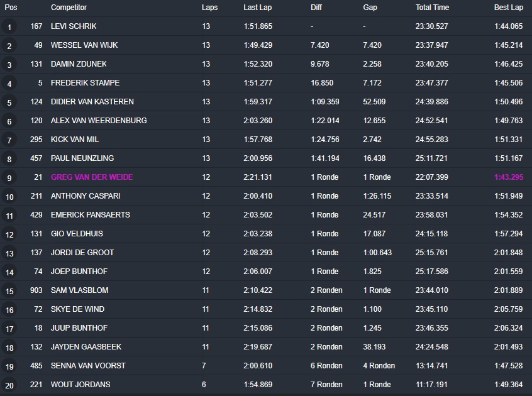Viewport: 532px width, 396px height.
Task: Select competitor Levi Schrik
Action: click(74, 26)
